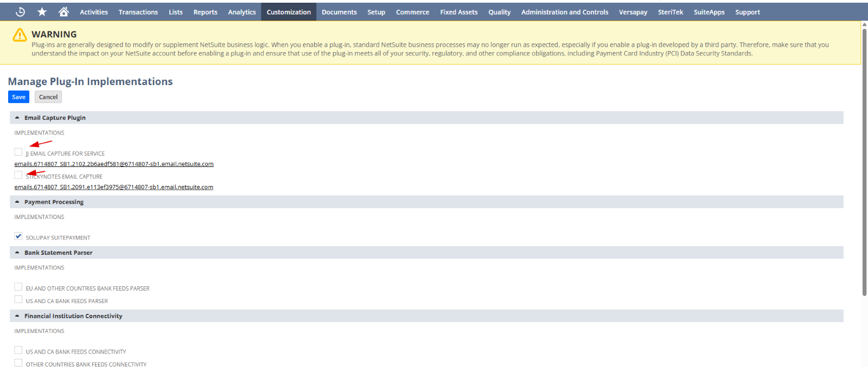Screen dimensions: 868x367
Task: Collapse the Email Capture Plugin section
Action: [x=17, y=118]
